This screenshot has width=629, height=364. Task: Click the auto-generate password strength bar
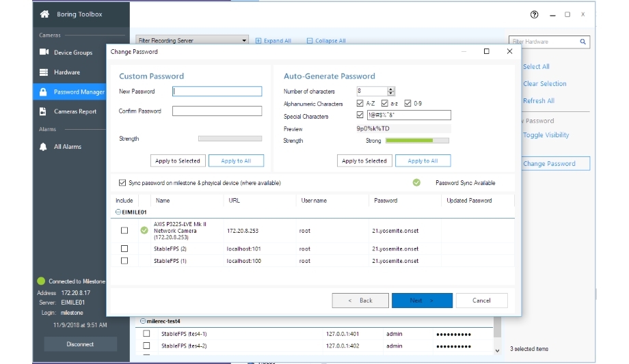417,141
